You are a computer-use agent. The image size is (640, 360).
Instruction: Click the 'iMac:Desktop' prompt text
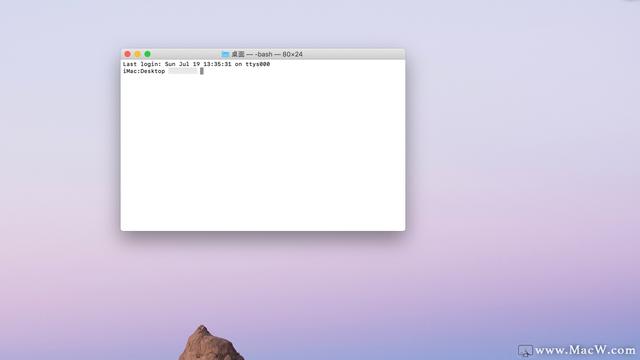click(144, 71)
